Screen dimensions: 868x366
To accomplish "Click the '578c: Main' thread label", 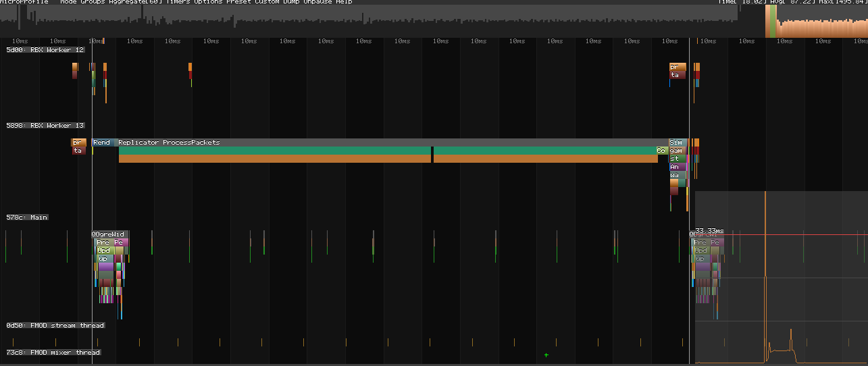I will point(27,217).
